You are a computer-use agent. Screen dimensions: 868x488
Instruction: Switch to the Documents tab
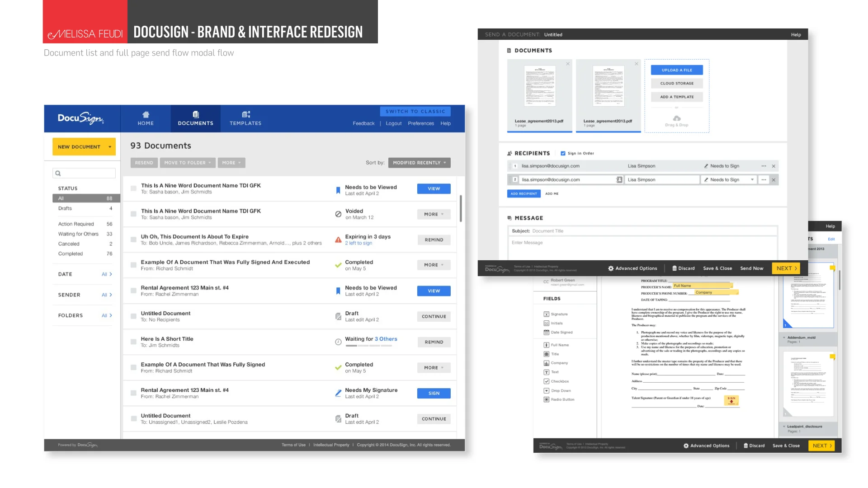[x=195, y=118]
